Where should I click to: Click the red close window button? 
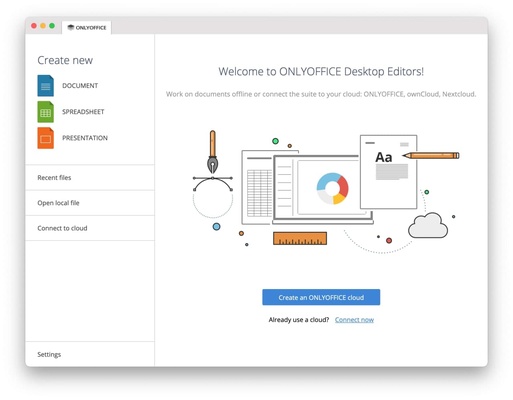[34, 26]
